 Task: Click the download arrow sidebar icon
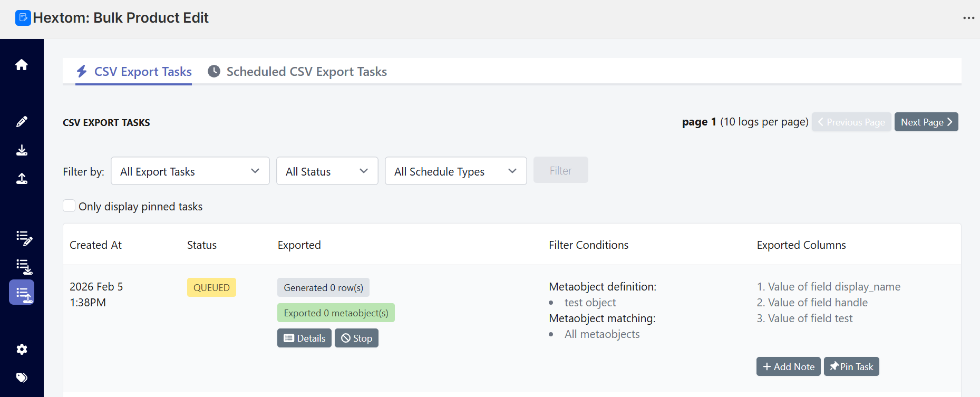pos(22,150)
